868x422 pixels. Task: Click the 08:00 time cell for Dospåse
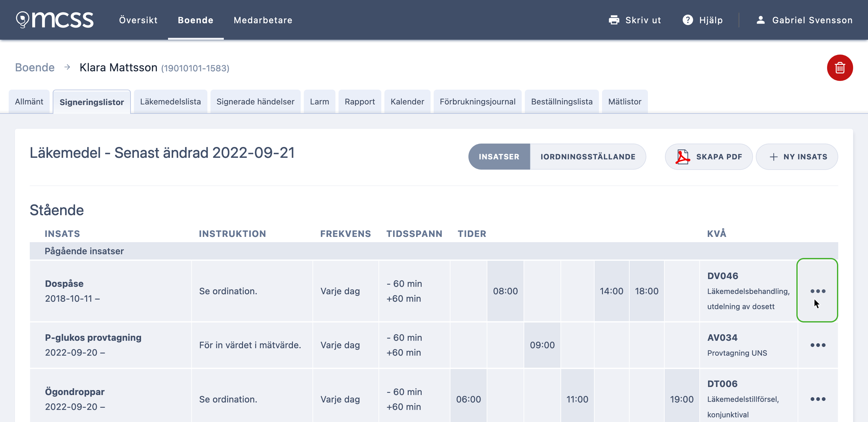(505, 291)
